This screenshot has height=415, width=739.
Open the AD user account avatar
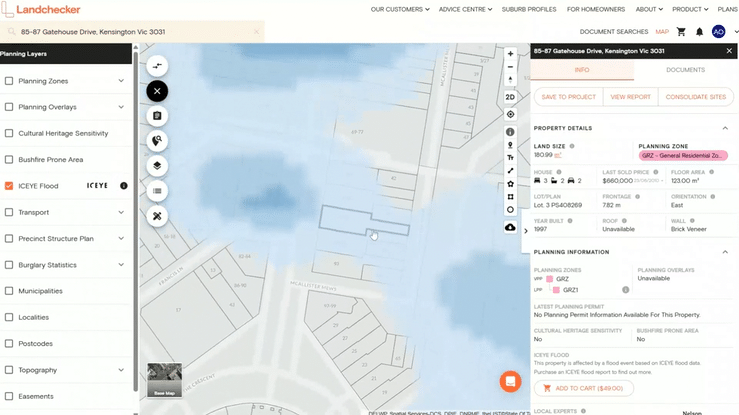[718, 32]
